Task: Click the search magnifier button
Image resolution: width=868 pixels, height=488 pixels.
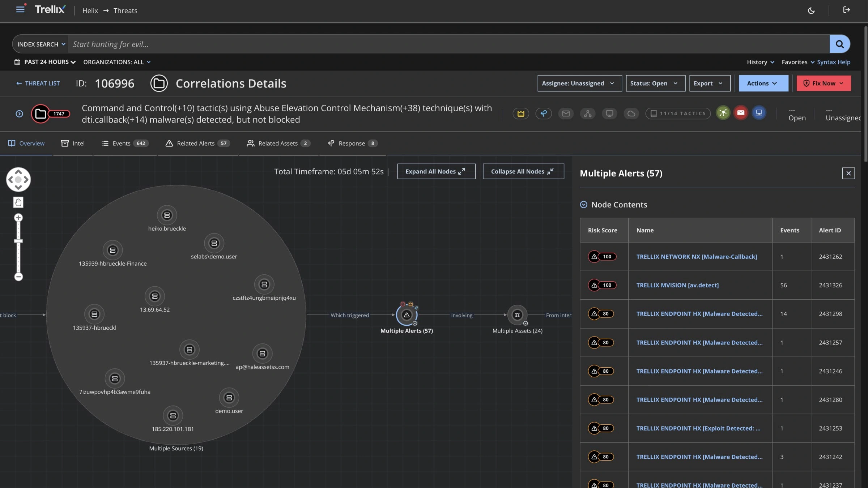Action: click(839, 44)
